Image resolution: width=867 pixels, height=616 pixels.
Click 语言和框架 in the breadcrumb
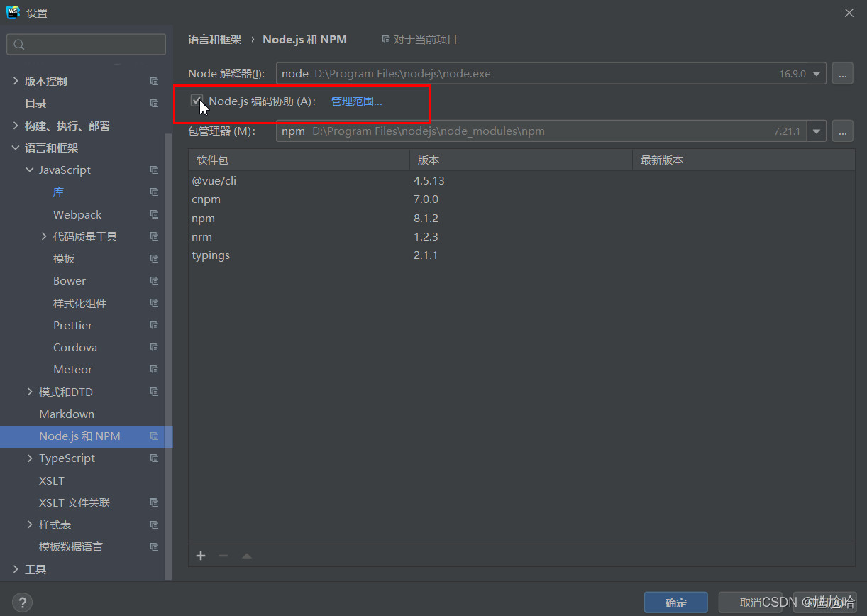(x=214, y=40)
